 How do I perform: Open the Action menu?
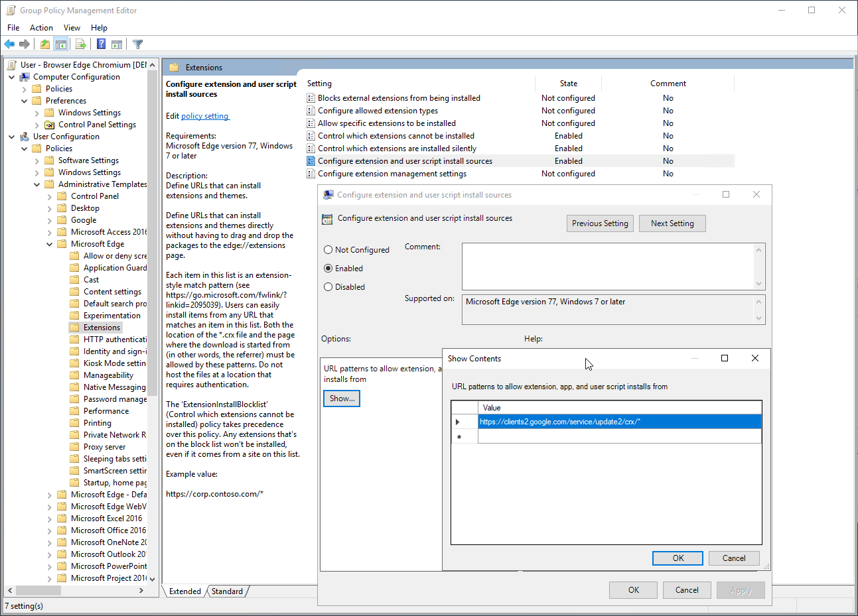point(41,28)
